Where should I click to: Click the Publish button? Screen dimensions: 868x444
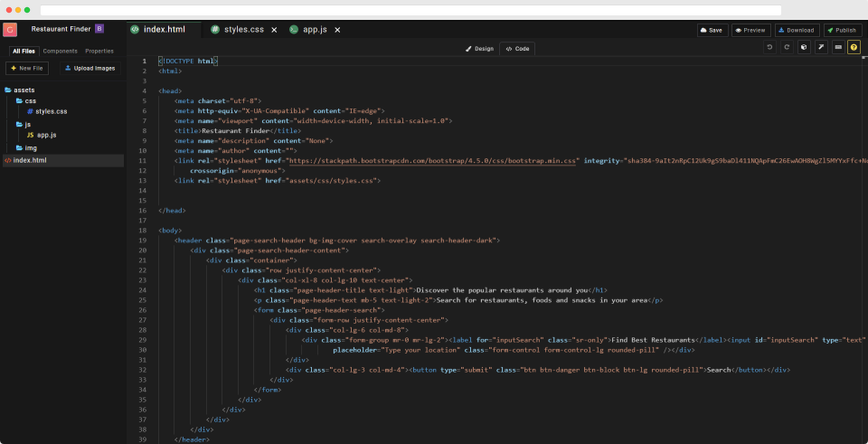(x=843, y=31)
